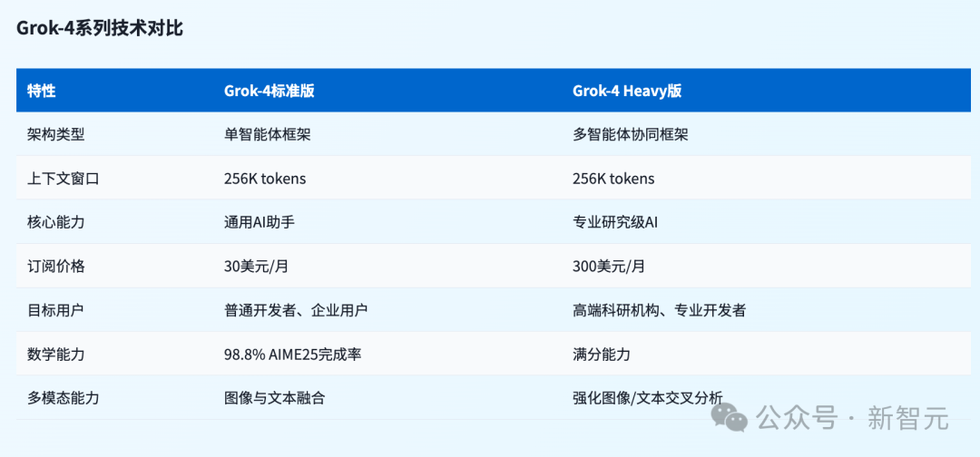The image size is (980, 457).
Task: Click the '多智能体协同框架' cell
Action: coord(630,135)
